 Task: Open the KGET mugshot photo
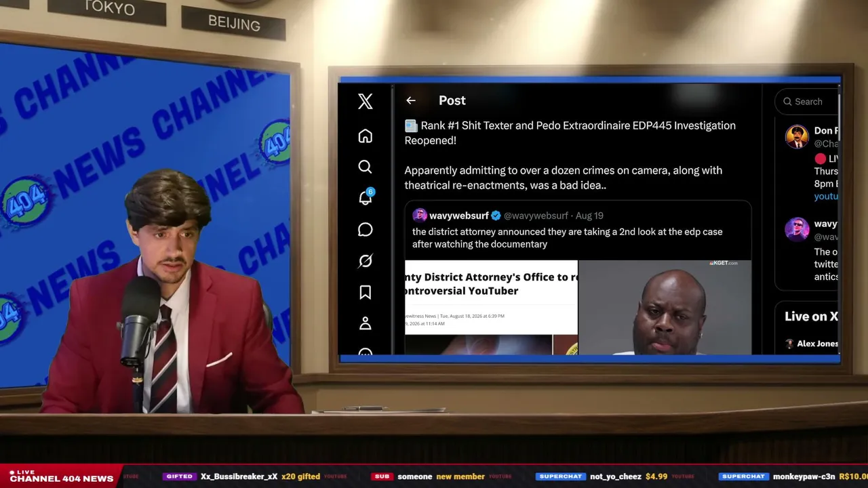[665, 307]
